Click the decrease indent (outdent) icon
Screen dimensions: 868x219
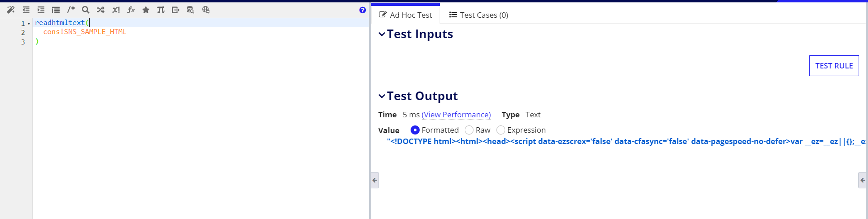[x=26, y=10]
